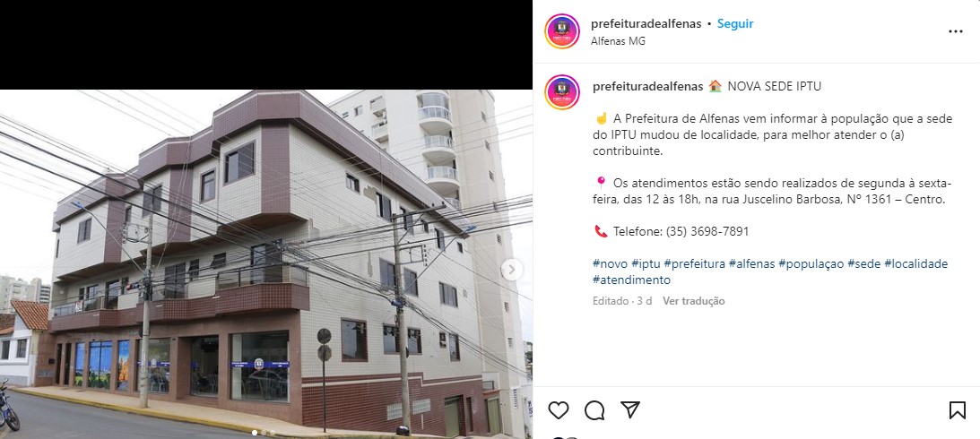Open the #iptu hashtag

coord(646,263)
